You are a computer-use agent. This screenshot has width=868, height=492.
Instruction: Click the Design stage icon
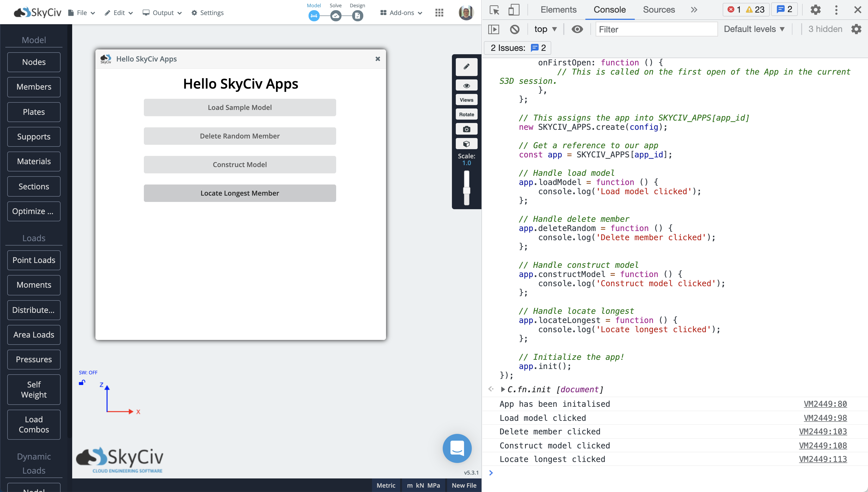(357, 15)
